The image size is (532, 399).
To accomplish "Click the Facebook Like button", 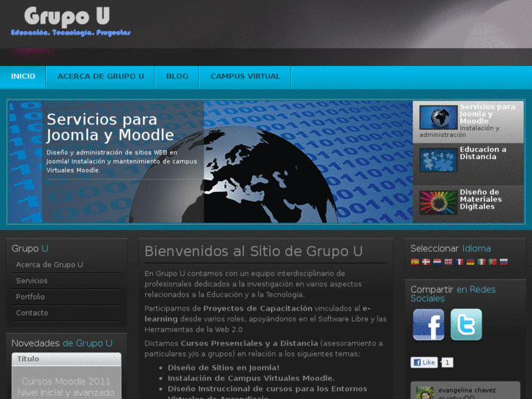I will point(424,362).
